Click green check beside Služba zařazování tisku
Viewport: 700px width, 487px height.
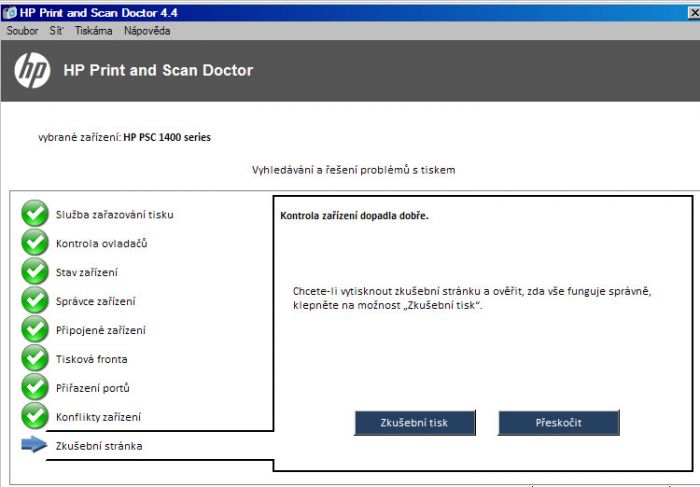coord(35,213)
